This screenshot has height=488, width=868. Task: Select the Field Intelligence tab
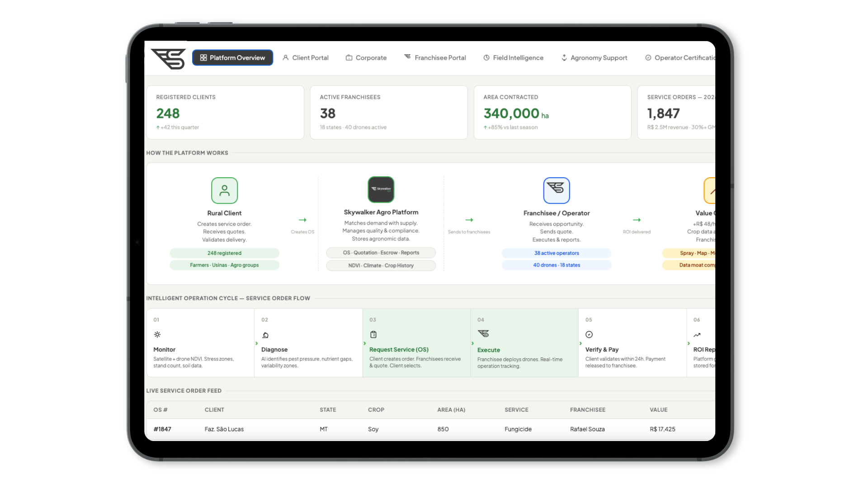click(x=513, y=58)
